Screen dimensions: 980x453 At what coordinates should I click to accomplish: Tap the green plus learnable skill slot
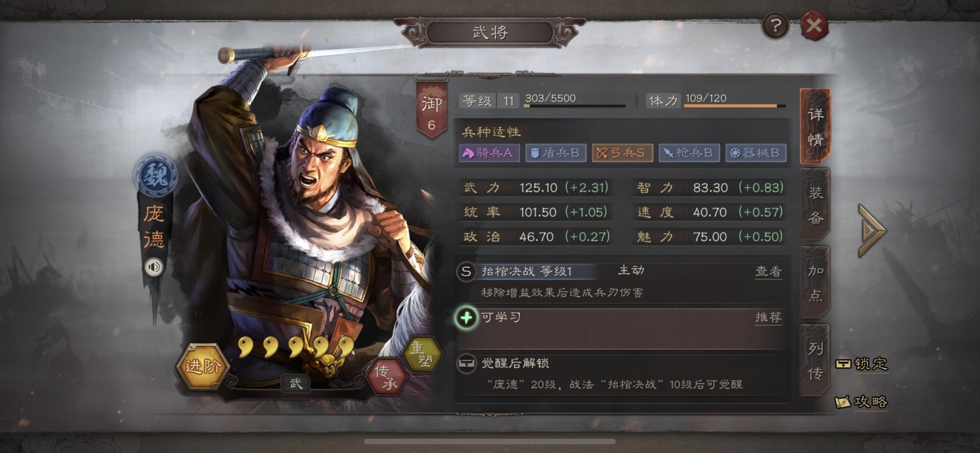tap(466, 318)
